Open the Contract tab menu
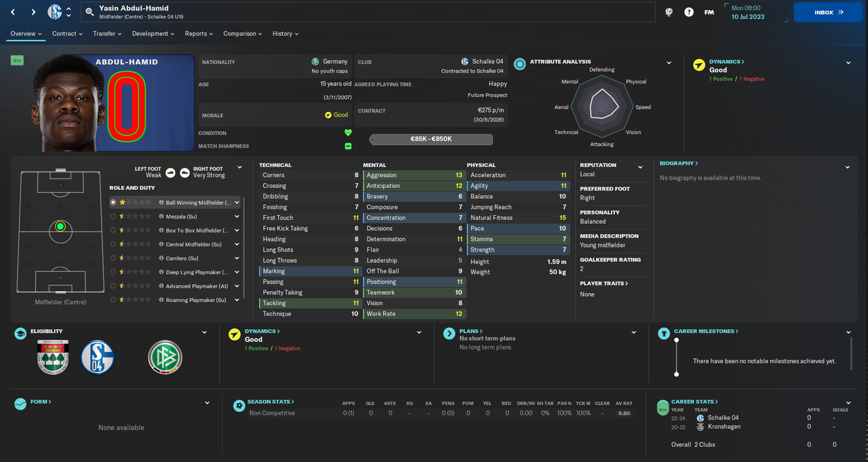 point(67,33)
